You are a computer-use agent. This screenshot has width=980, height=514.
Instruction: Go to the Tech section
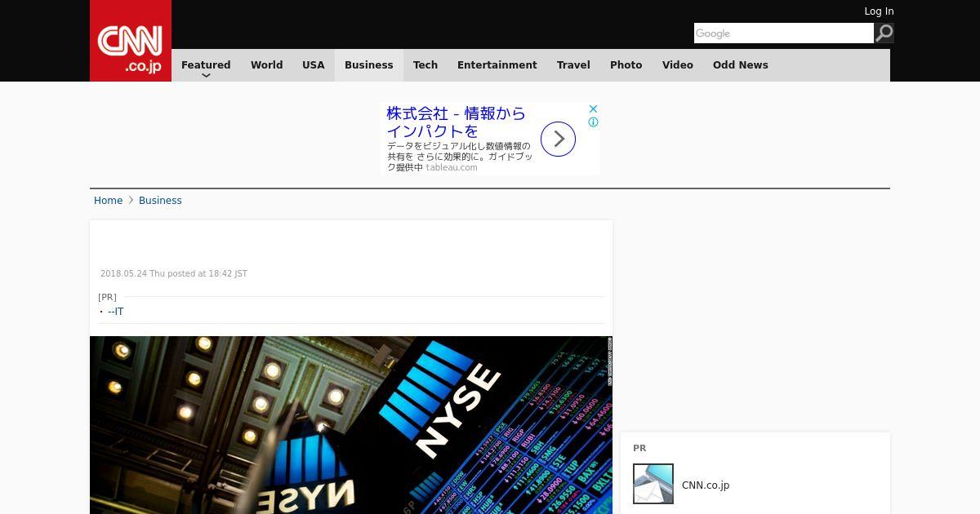pos(425,65)
